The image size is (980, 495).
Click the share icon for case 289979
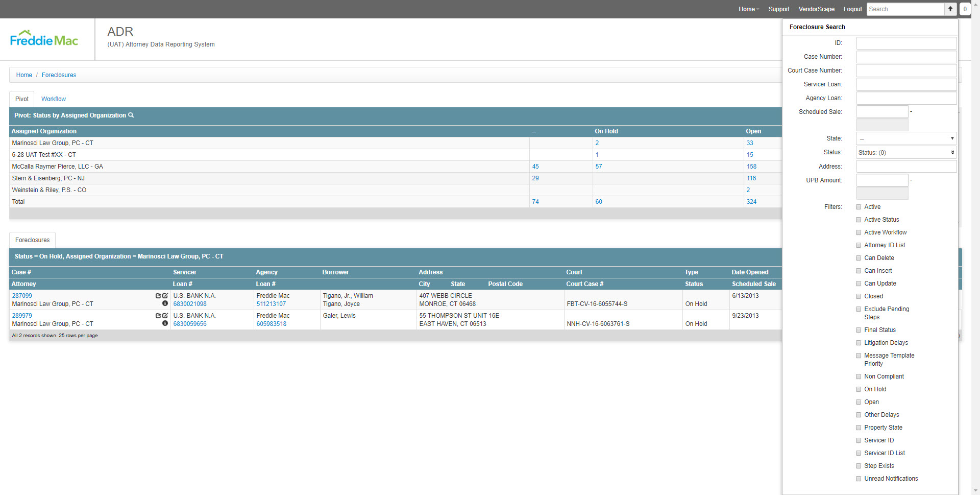[x=158, y=316]
